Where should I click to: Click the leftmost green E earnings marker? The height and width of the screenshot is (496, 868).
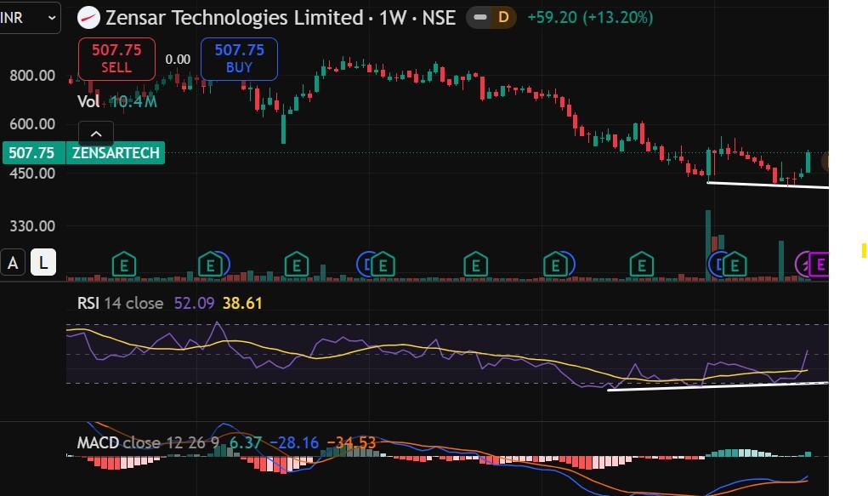click(124, 265)
